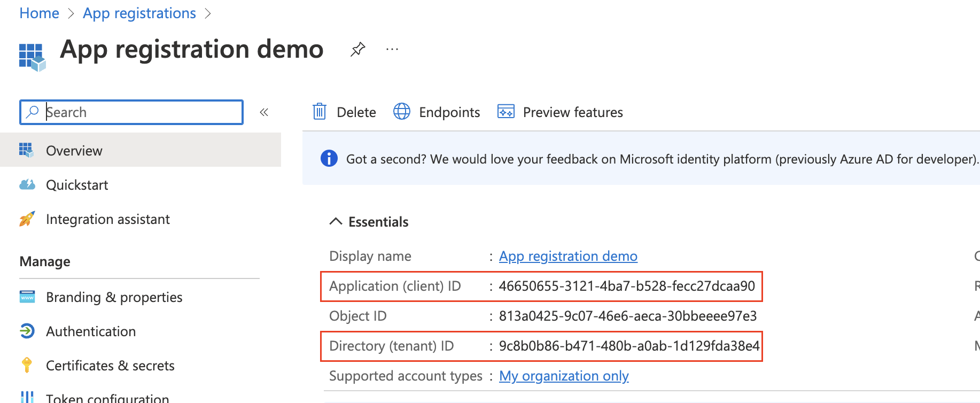Open the Quickstart menu item
Viewport: 980px width, 403px height.
(141, 185)
